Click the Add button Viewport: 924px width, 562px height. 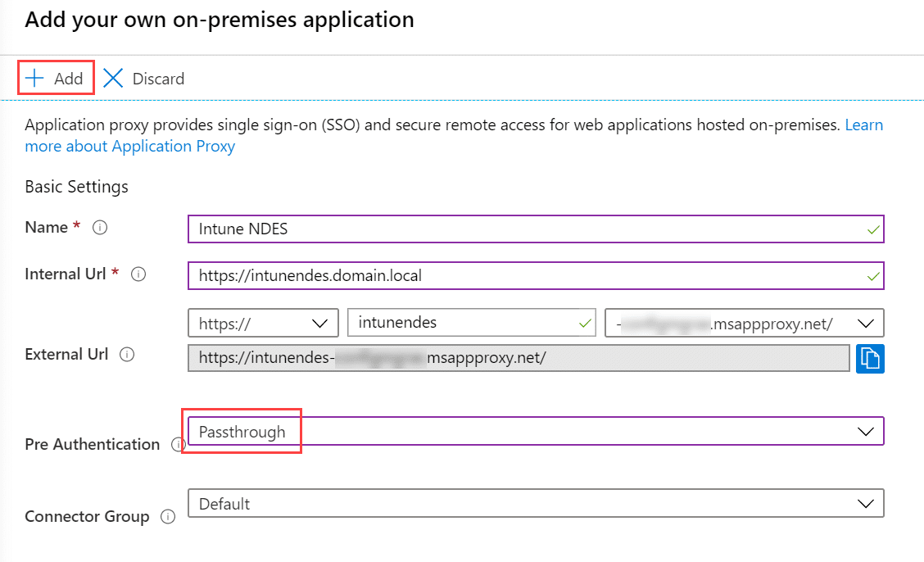pyautogui.click(x=55, y=78)
